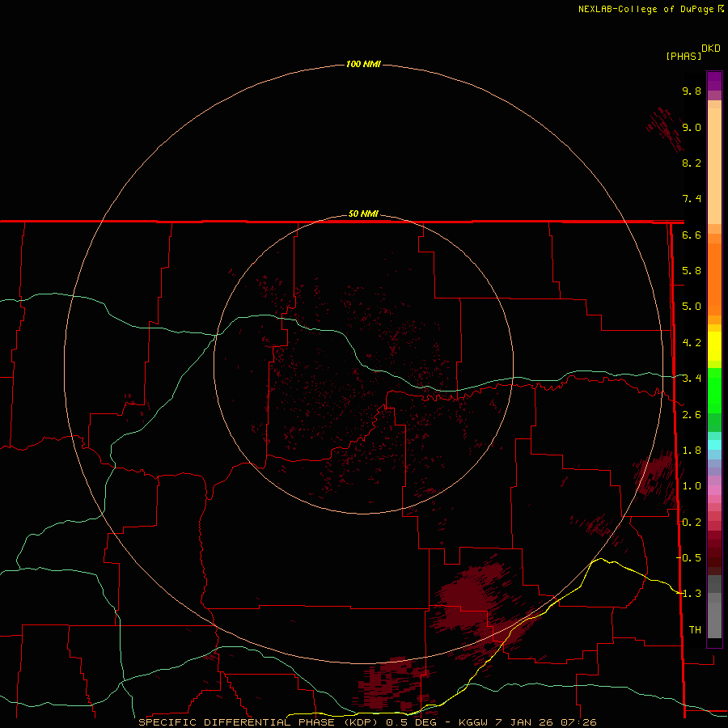Click the purple top segment of color bar
Image resolution: width=728 pixels, height=728 pixels.
coord(714,81)
